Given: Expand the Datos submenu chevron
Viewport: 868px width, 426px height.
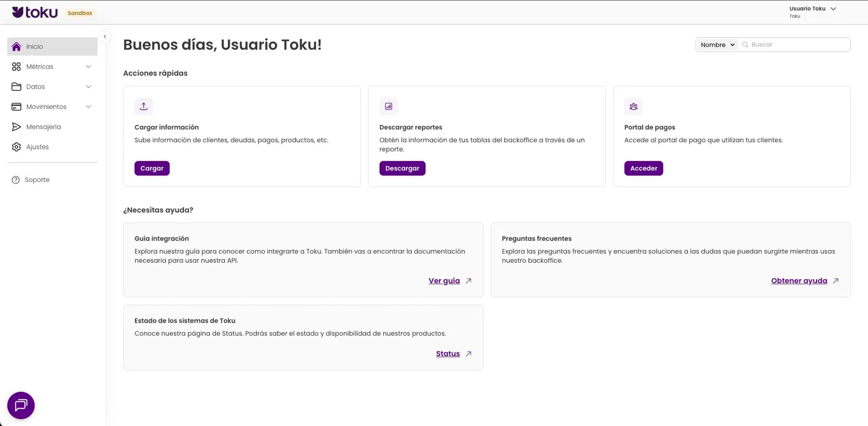Looking at the screenshot, I should [89, 87].
